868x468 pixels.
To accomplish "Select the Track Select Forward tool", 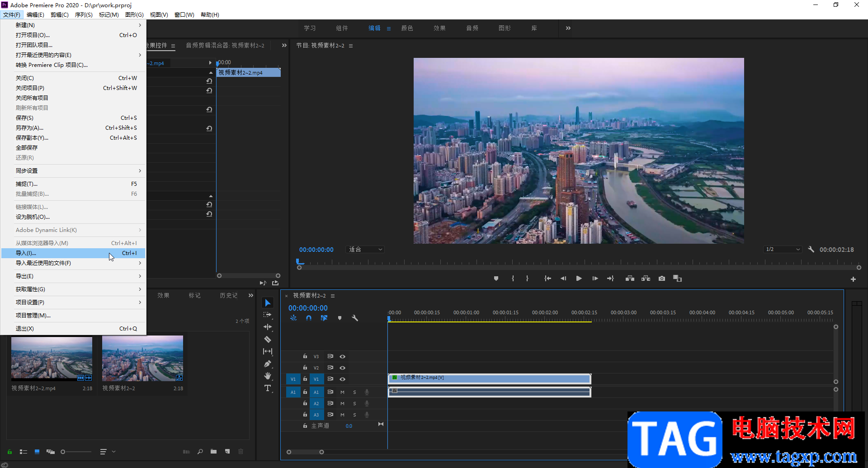I will [268, 315].
